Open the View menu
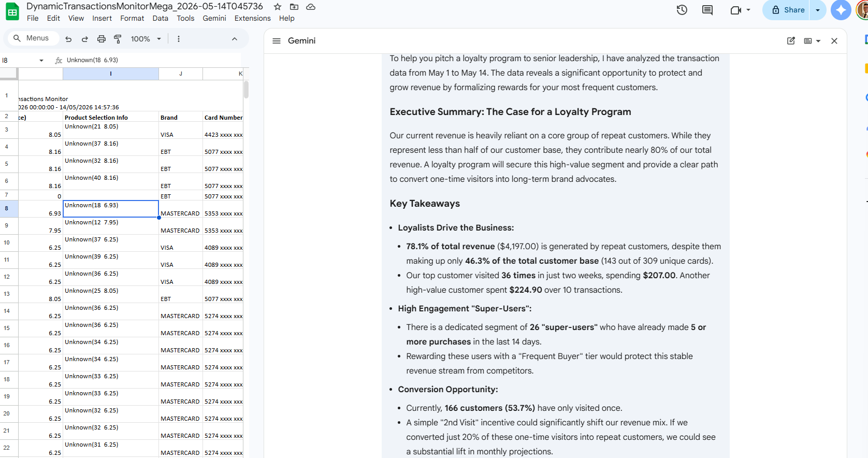The image size is (868, 458). click(x=76, y=18)
